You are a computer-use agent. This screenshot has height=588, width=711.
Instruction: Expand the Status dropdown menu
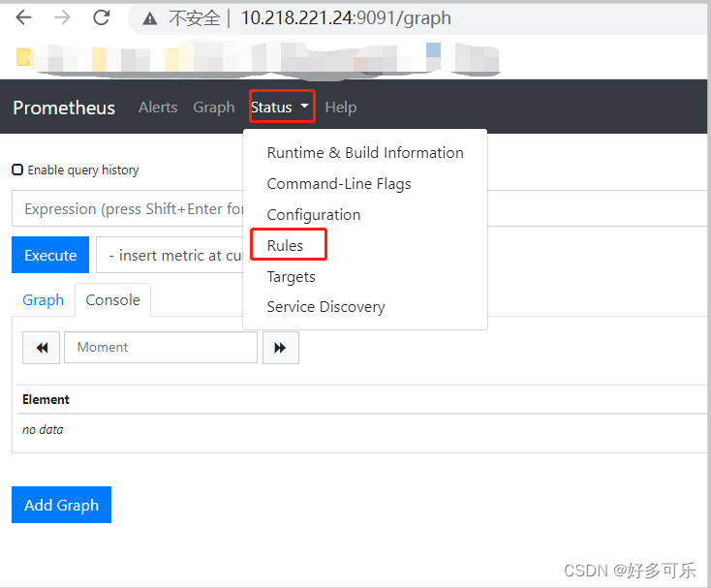(281, 108)
